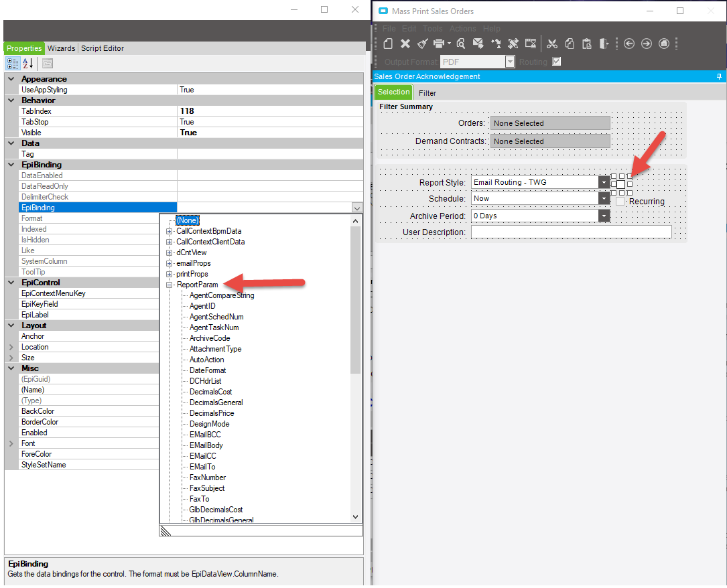Viewport: 727px width, 588px height.
Task: Click the New document toolbar icon
Action: pos(388,44)
